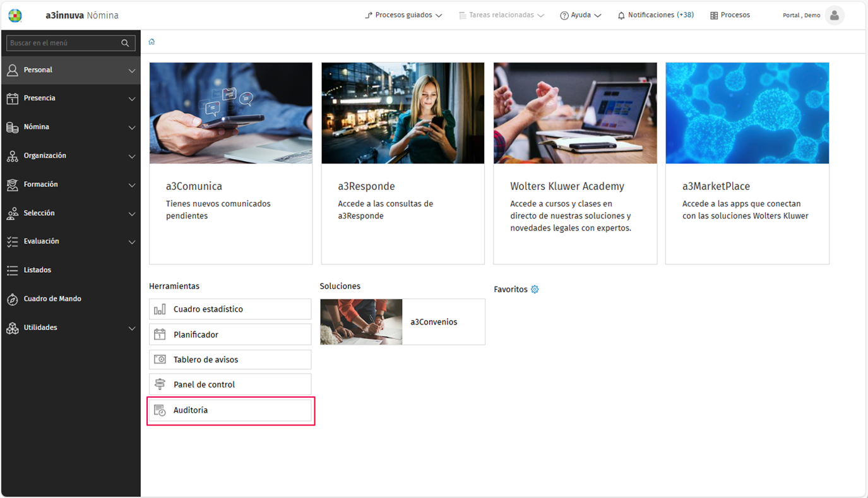Open the Procesos top menu item
Screen dimensions: 868x498
click(x=730, y=15)
